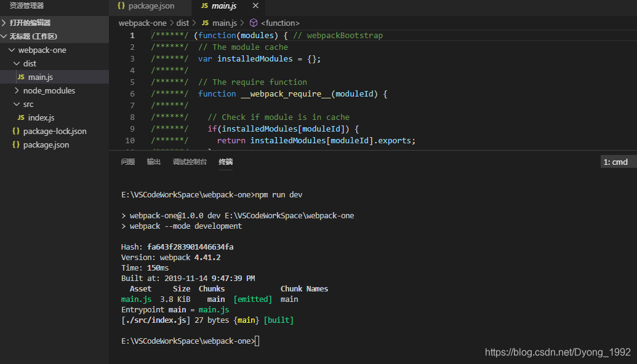Click the JSON braces icon on package.json tab
637x364 pixels.
(121, 6)
